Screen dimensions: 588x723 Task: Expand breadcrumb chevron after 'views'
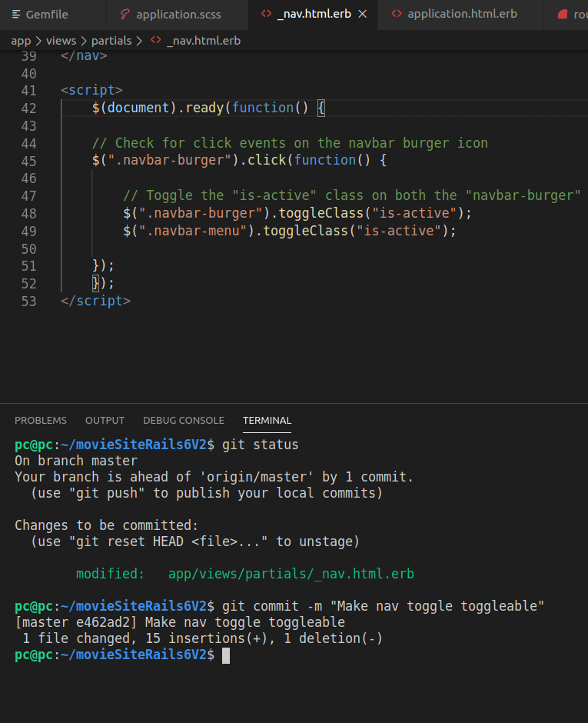(84, 41)
